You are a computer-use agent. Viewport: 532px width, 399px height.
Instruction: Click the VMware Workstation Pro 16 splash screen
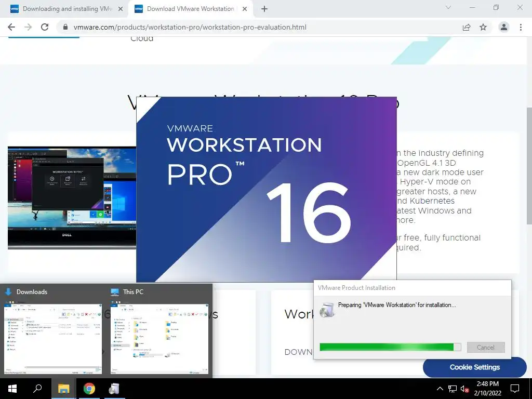point(267,189)
